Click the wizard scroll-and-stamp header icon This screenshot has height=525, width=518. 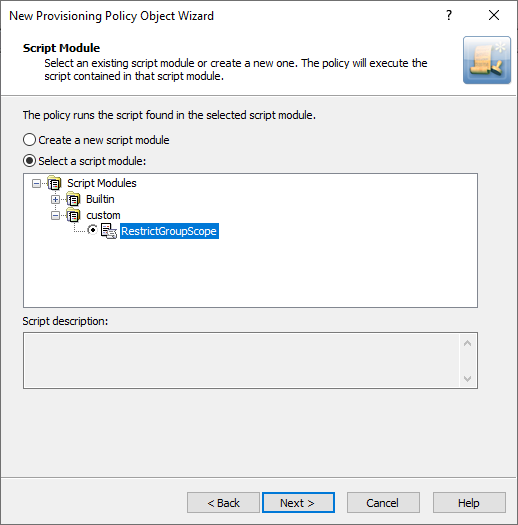[x=487, y=60]
